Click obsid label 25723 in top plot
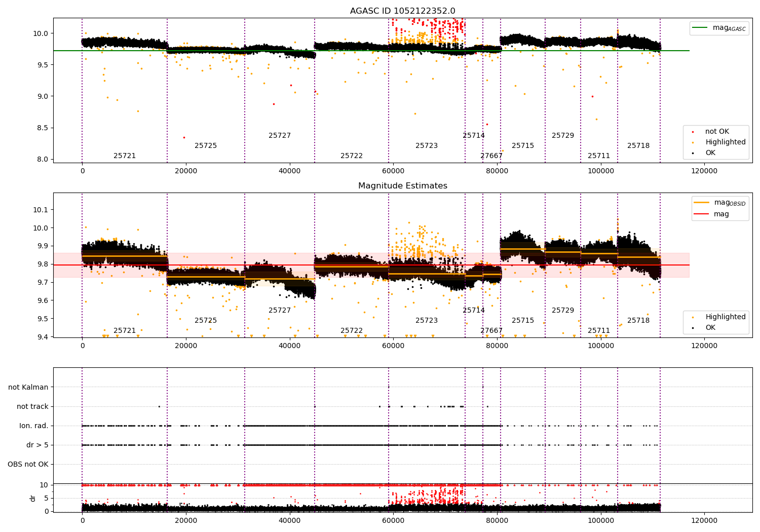 click(427, 145)
